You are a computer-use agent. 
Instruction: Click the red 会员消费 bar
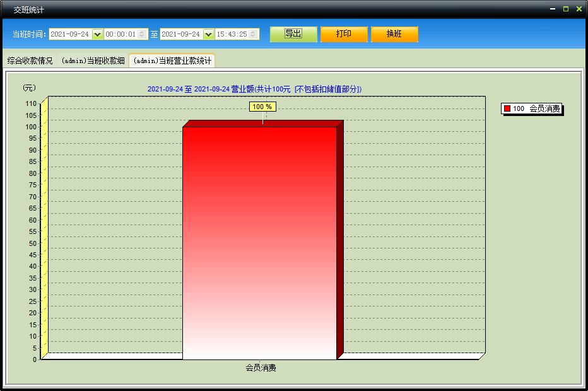[259, 243]
